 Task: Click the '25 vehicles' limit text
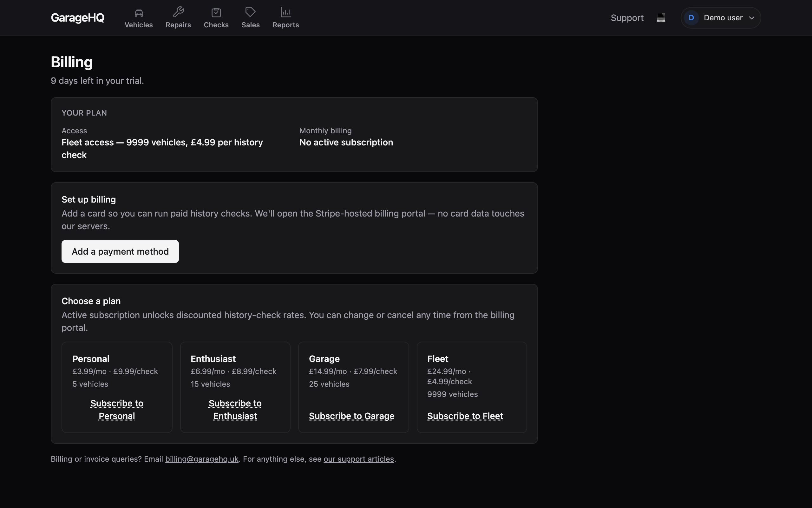[329, 384]
